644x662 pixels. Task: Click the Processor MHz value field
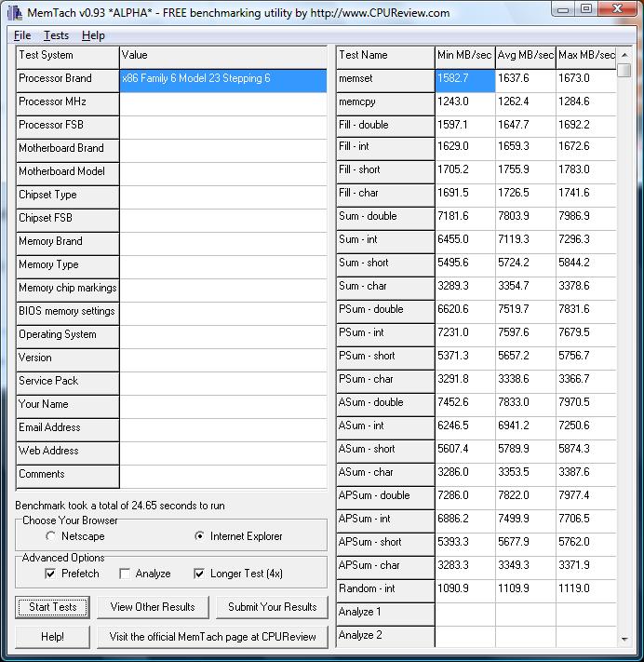tap(223, 104)
